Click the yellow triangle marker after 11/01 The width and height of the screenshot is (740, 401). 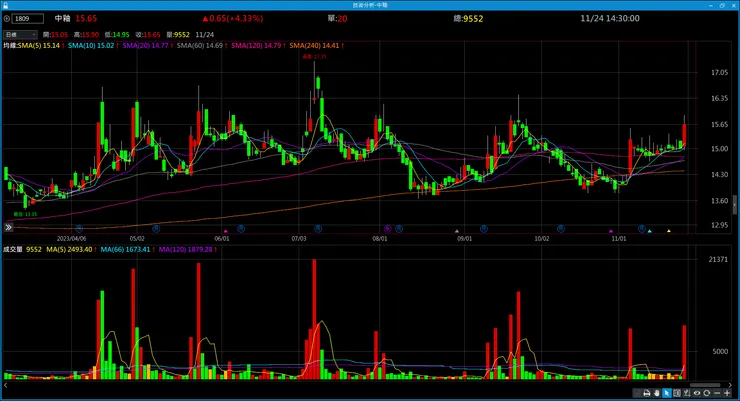(669, 231)
